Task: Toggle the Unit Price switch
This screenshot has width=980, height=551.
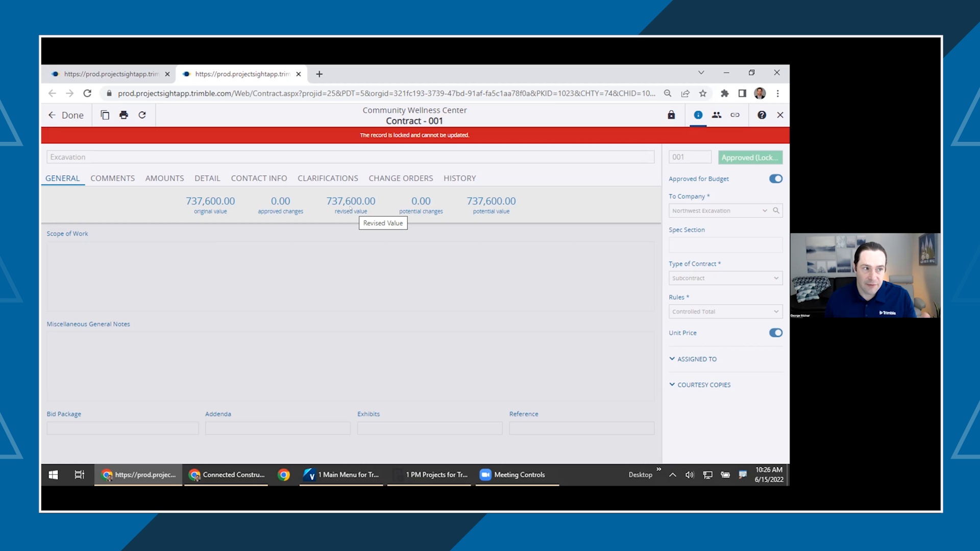Action: 775,333
